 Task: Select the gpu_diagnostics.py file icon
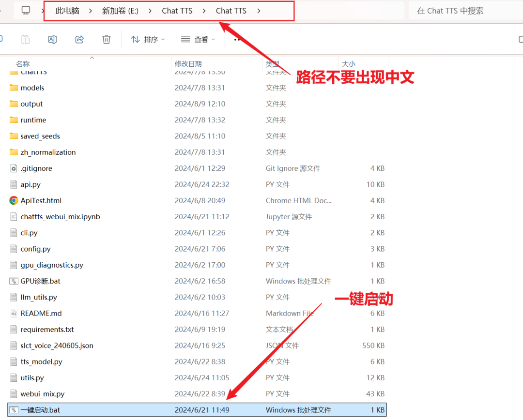14,265
